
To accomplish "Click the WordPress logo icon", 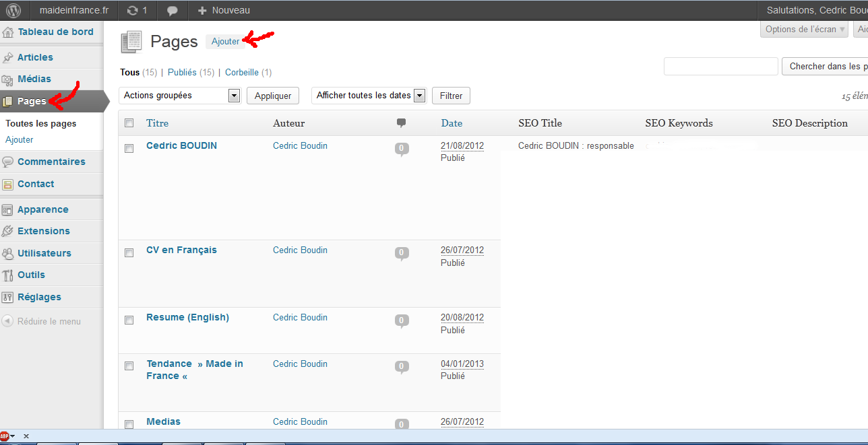I will [14, 10].
